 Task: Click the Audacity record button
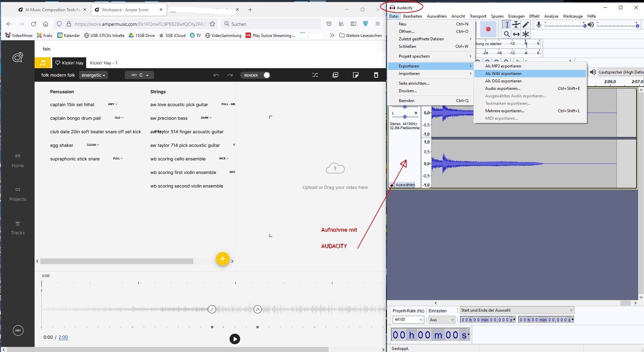pyautogui.click(x=488, y=29)
